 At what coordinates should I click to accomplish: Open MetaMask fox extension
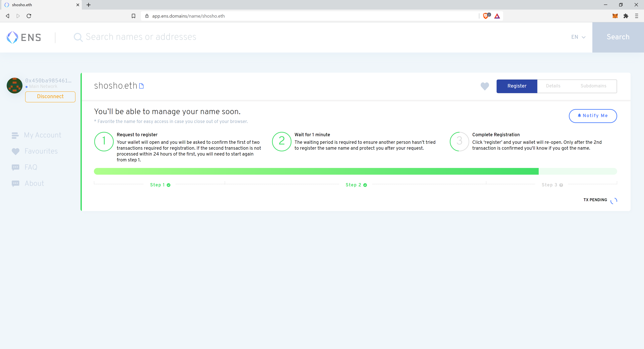coord(615,16)
